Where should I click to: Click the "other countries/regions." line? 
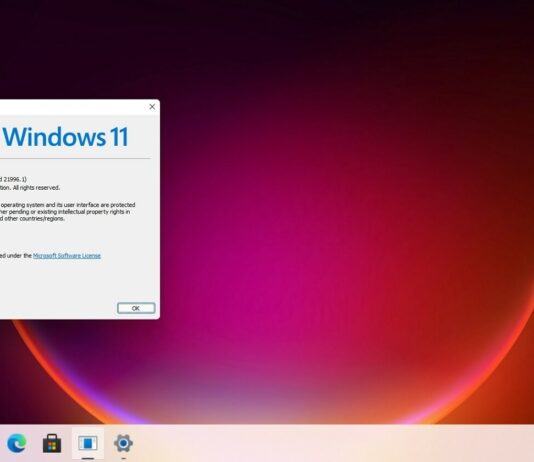[x=32, y=219]
